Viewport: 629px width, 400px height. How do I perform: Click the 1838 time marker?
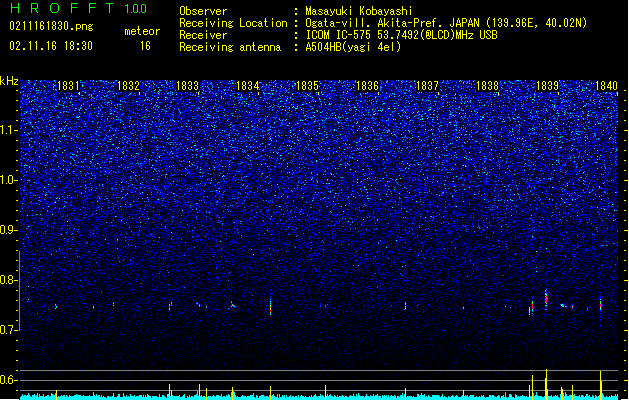pos(487,86)
